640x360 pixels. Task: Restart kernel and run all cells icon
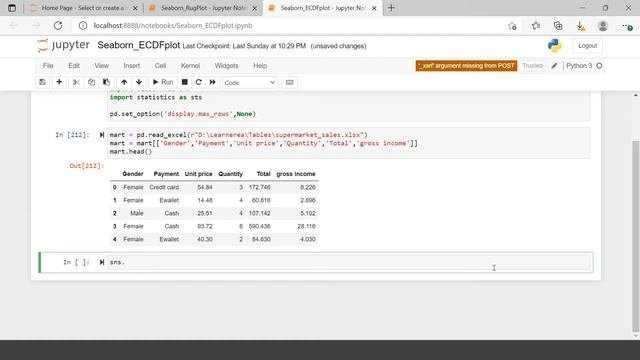(x=213, y=82)
